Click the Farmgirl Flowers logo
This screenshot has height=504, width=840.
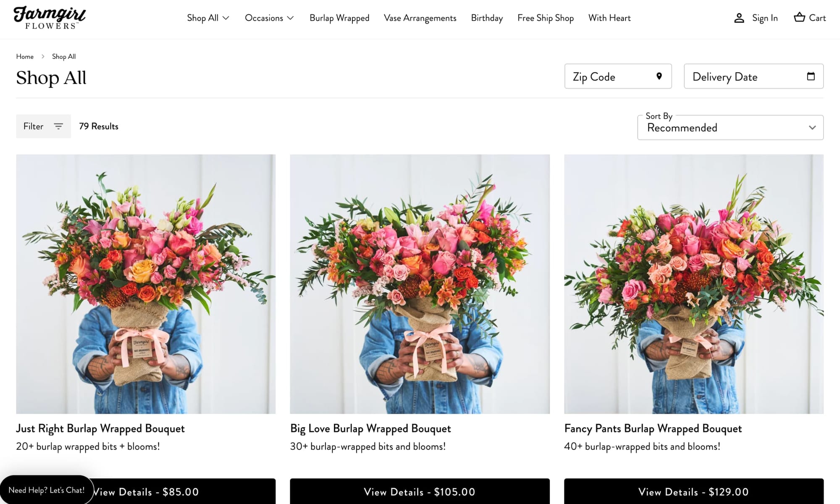tap(50, 18)
